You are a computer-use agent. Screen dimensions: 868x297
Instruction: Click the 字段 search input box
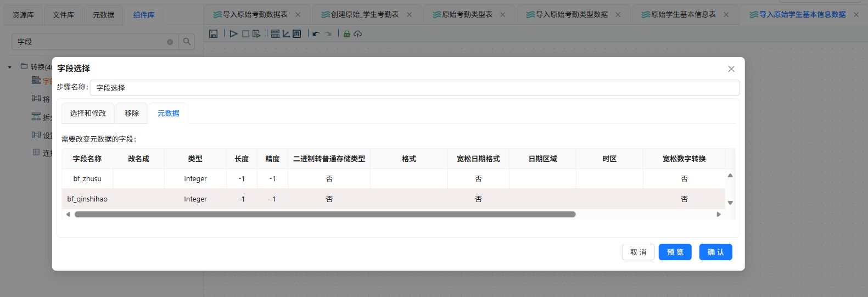pos(94,42)
